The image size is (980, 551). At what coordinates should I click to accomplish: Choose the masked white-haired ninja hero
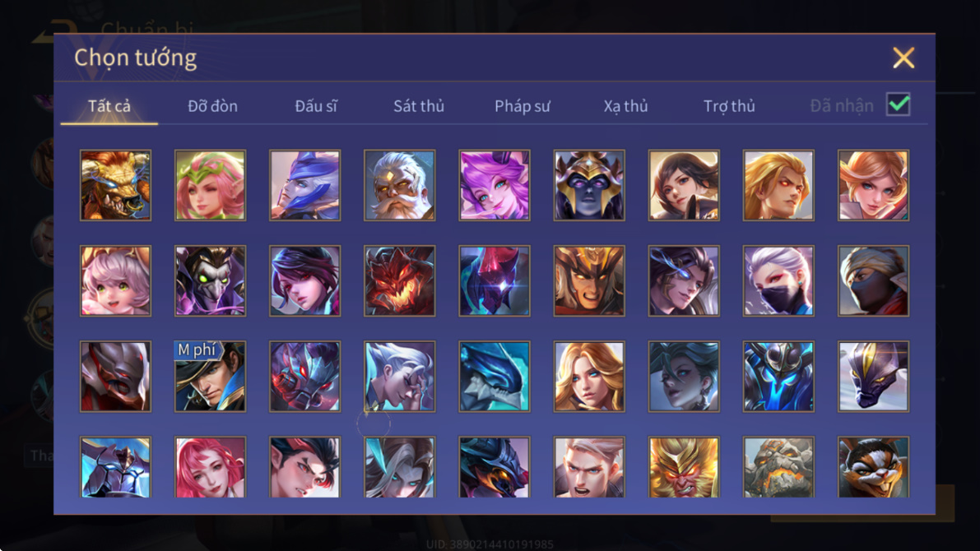point(778,280)
